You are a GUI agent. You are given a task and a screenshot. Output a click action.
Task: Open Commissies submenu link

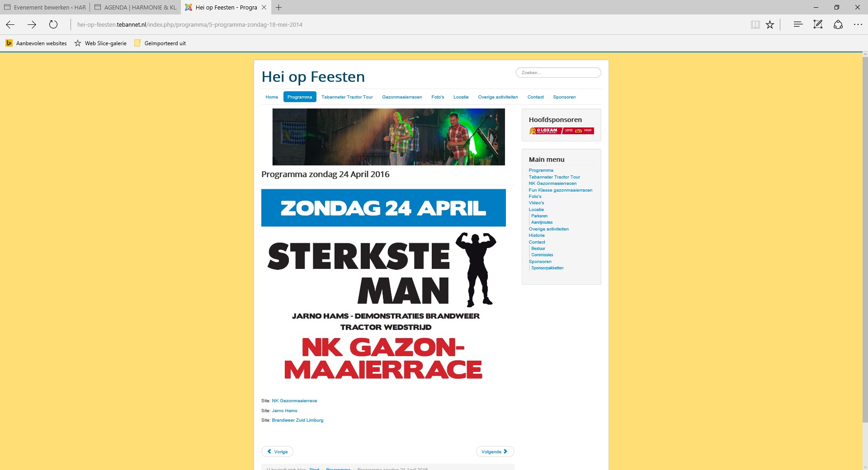(x=542, y=255)
